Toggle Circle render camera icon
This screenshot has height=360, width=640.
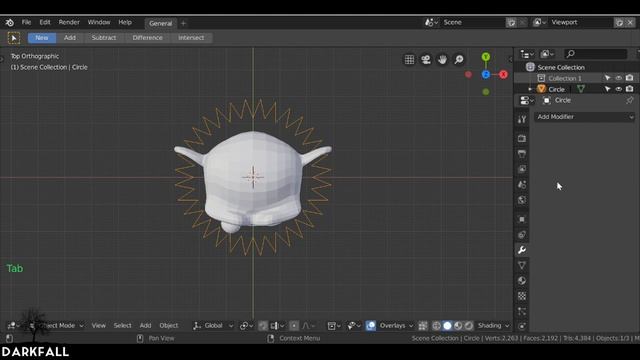tap(630, 89)
